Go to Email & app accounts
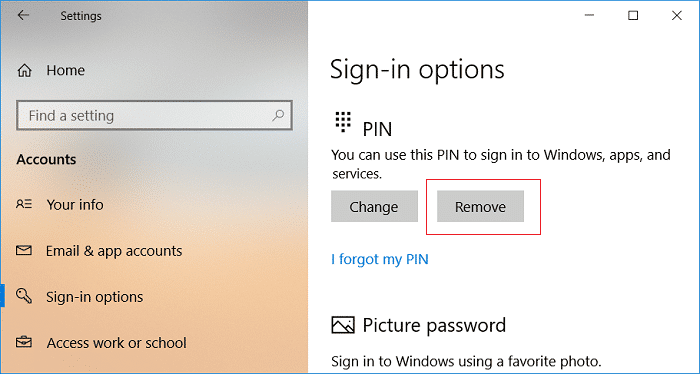The height and width of the screenshot is (374, 700). pos(114,251)
